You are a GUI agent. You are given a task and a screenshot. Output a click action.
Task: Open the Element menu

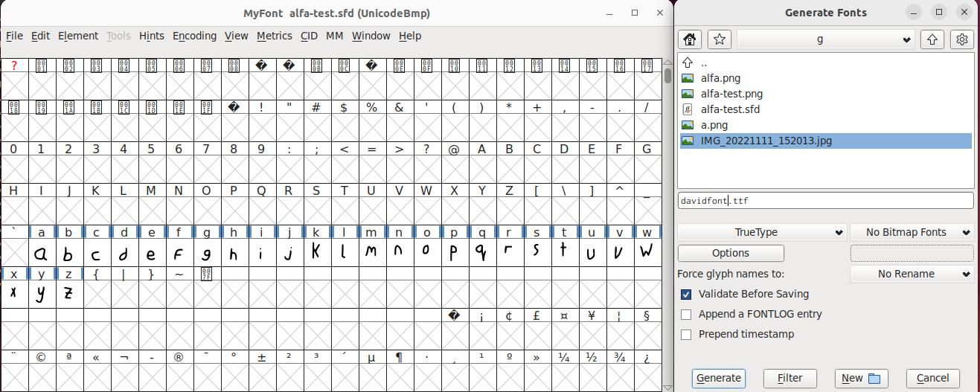click(78, 36)
